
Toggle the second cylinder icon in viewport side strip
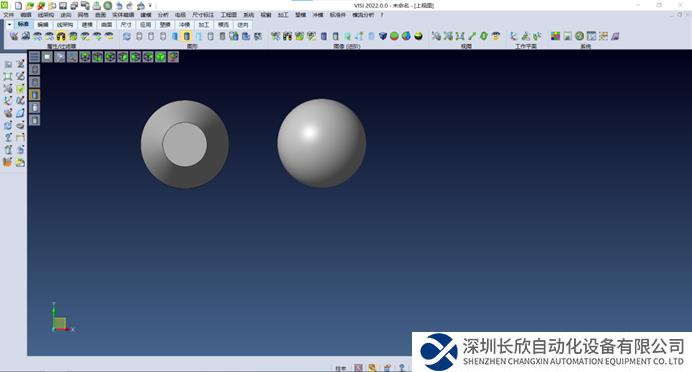point(34,82)
